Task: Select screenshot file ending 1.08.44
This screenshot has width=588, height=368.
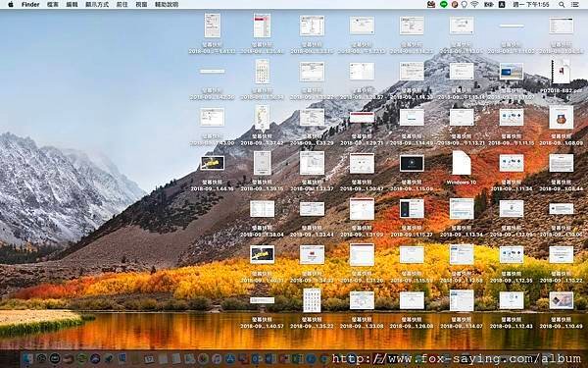Action: coord(561,163)
